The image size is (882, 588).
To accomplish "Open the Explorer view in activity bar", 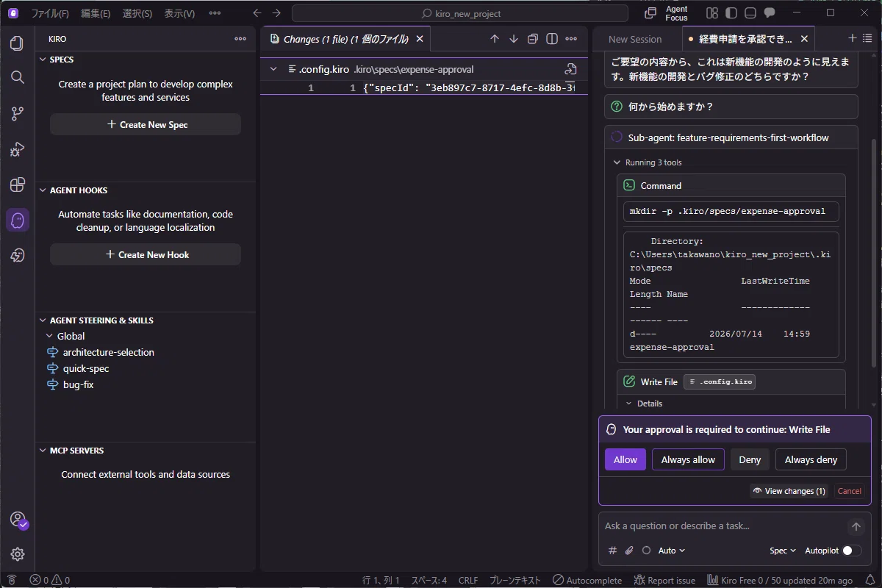I will coord(18,43).
